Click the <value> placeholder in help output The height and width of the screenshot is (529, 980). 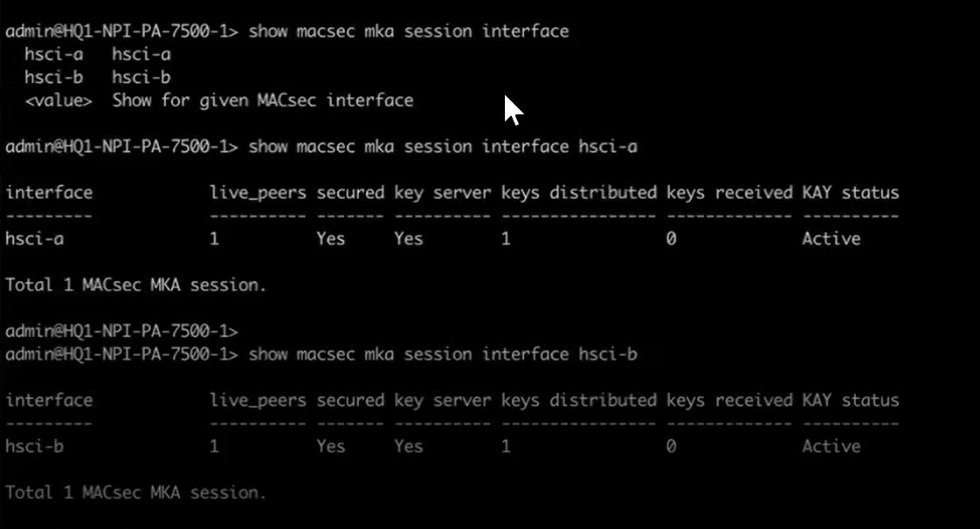pos(59,100)
